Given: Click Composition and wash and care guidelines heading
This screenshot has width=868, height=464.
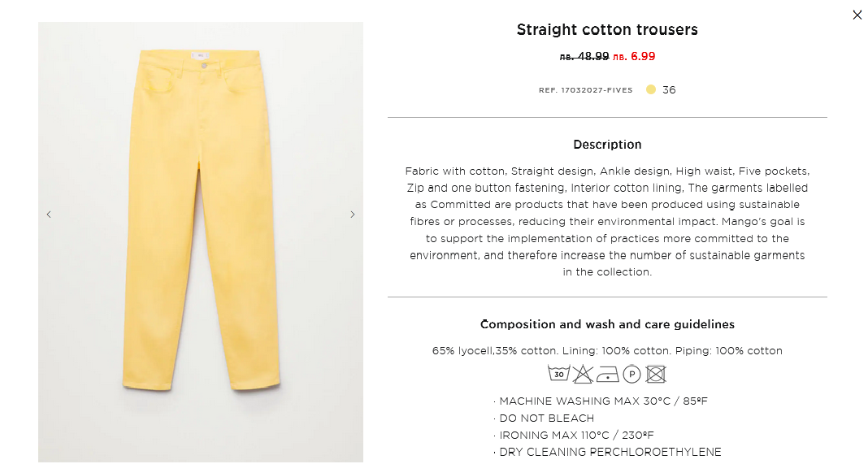Looking at the screenshot, I should 607,324.
